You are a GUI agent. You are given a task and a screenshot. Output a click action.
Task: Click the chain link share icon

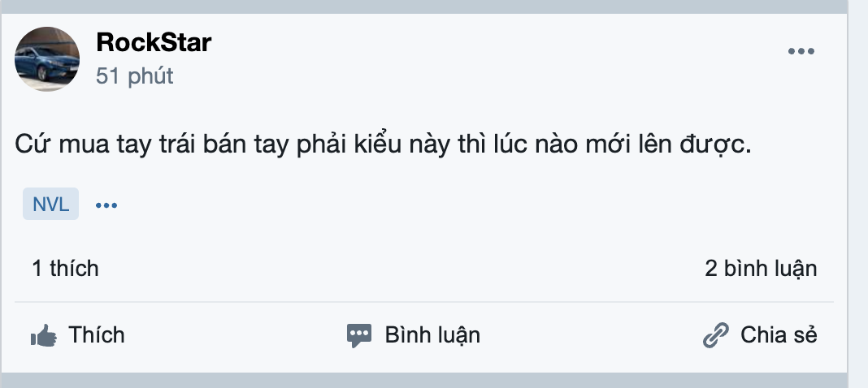[715, 335]
